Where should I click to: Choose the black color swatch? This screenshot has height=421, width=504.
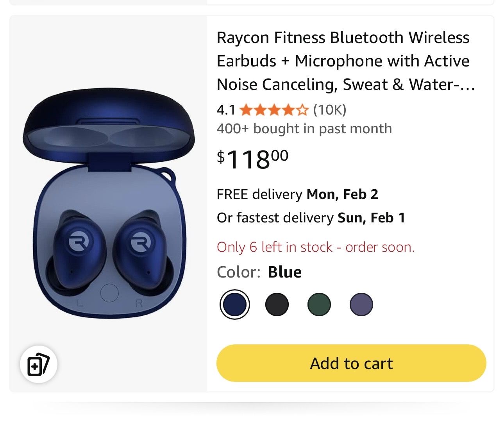tap(277, 305)
